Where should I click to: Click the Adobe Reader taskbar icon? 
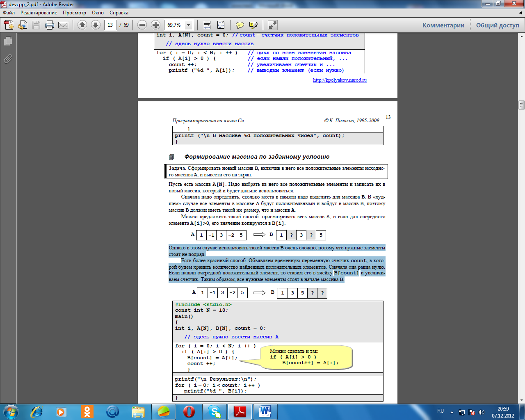pyautogui.click(x=240, y=411)
